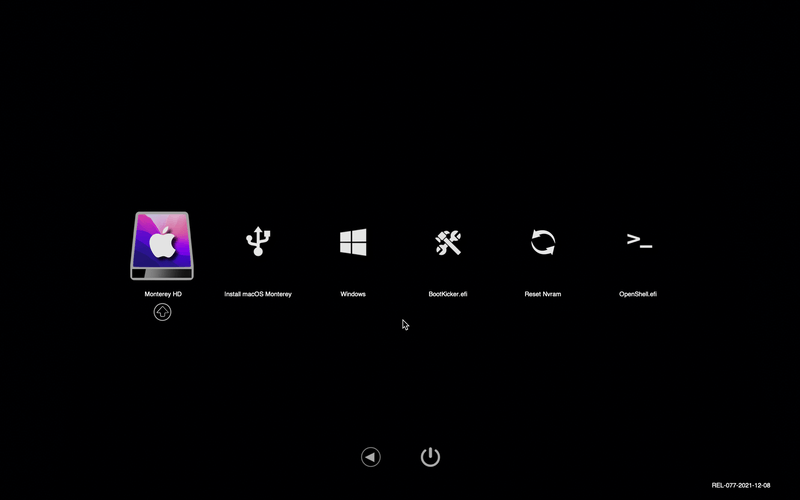Click the "OpenShell.efi" label text
This screenshot has height=500, width=800.
[638, 294]
